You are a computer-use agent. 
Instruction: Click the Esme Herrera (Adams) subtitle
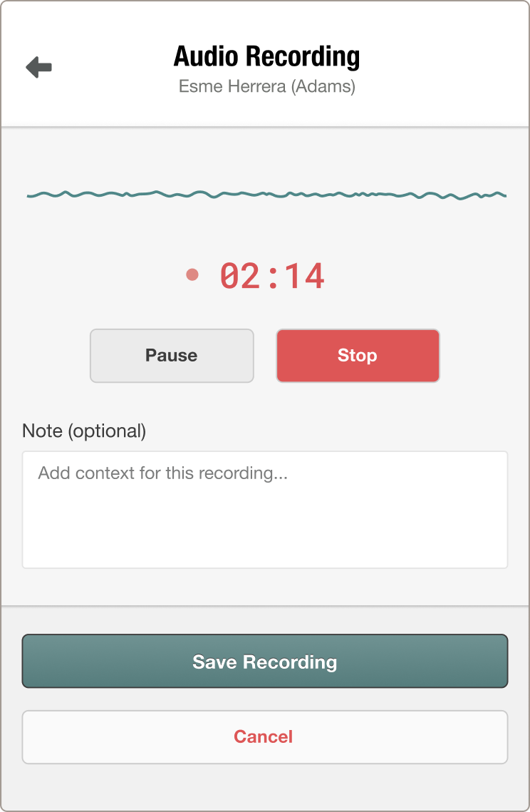click(x=267, y=86)
